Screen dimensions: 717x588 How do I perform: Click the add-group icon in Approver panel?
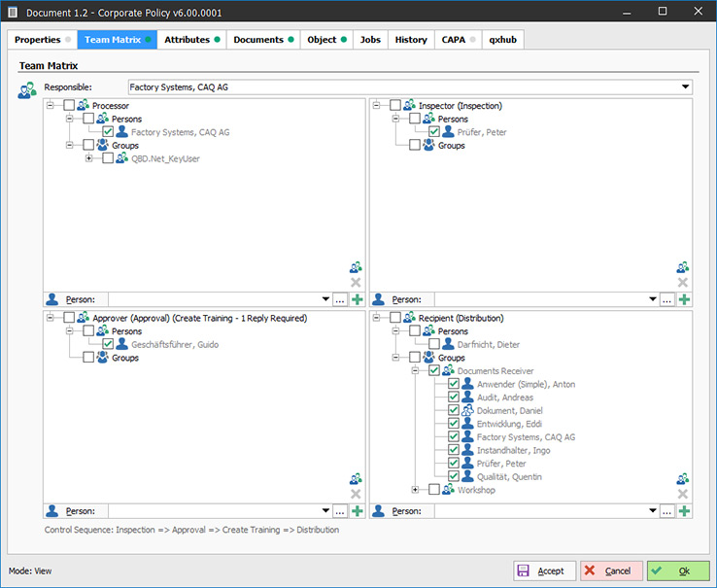[356, 478]
